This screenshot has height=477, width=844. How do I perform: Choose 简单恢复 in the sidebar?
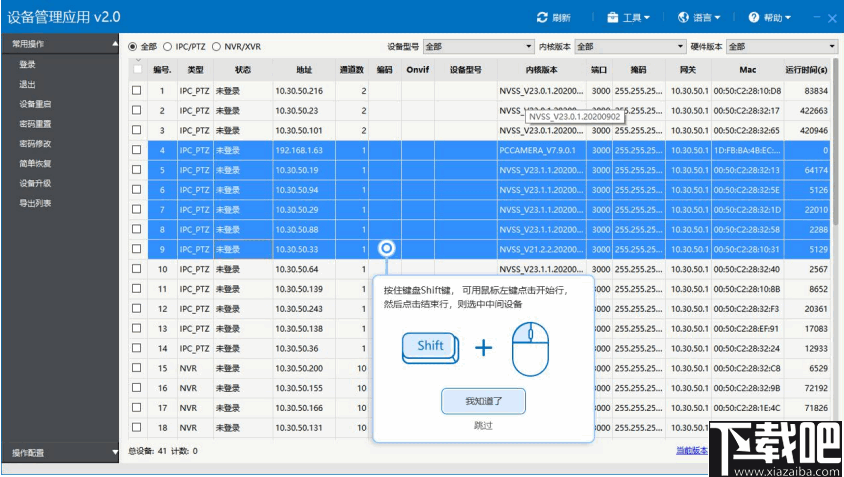click(x=36, y=164)
